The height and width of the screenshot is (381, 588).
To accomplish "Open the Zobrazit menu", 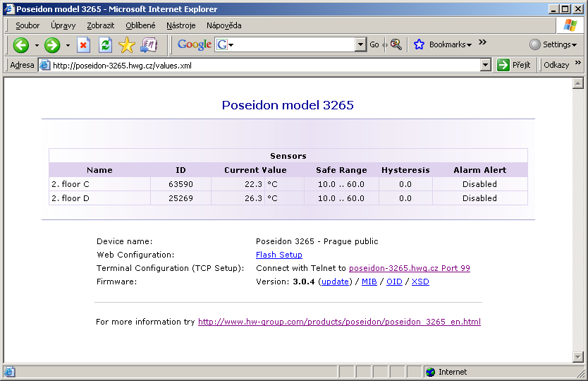I will click(x=101, y=25).
